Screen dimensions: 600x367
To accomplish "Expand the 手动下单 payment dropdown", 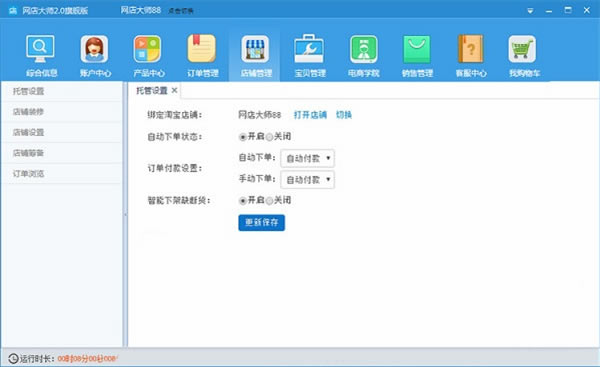I will [307, 180].
